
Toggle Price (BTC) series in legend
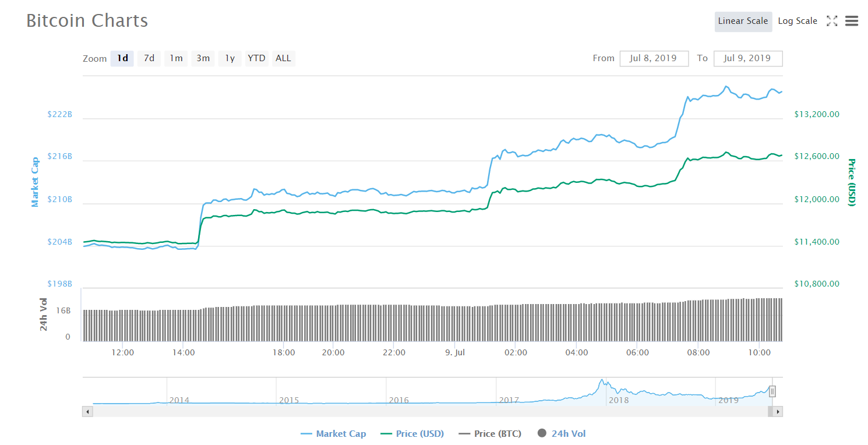coord(490,433)
